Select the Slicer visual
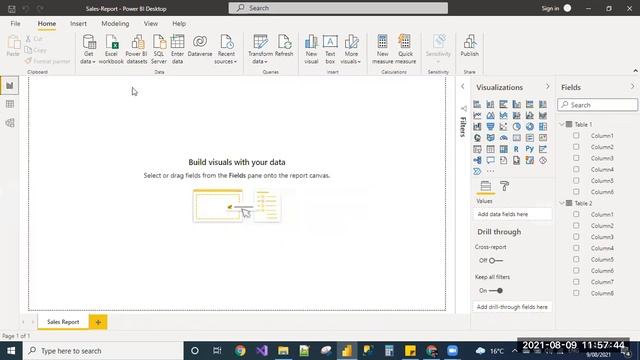 (477, 149)
